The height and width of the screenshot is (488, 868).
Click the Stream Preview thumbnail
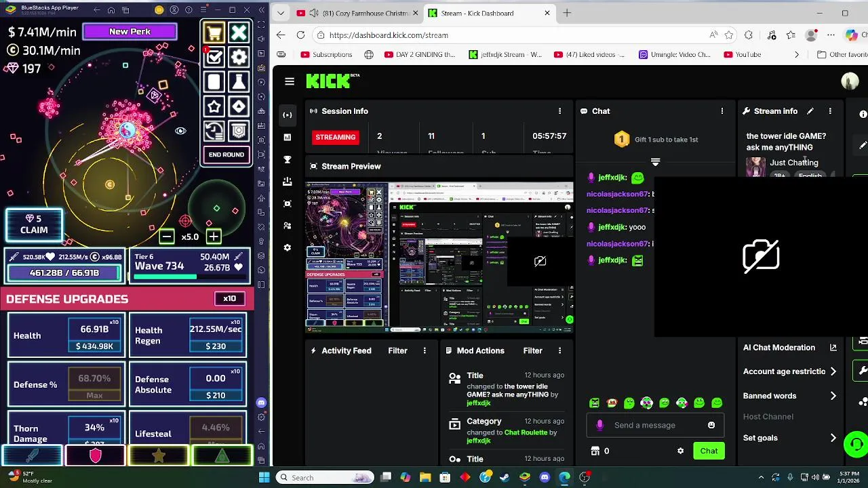[x=440, y=257]
